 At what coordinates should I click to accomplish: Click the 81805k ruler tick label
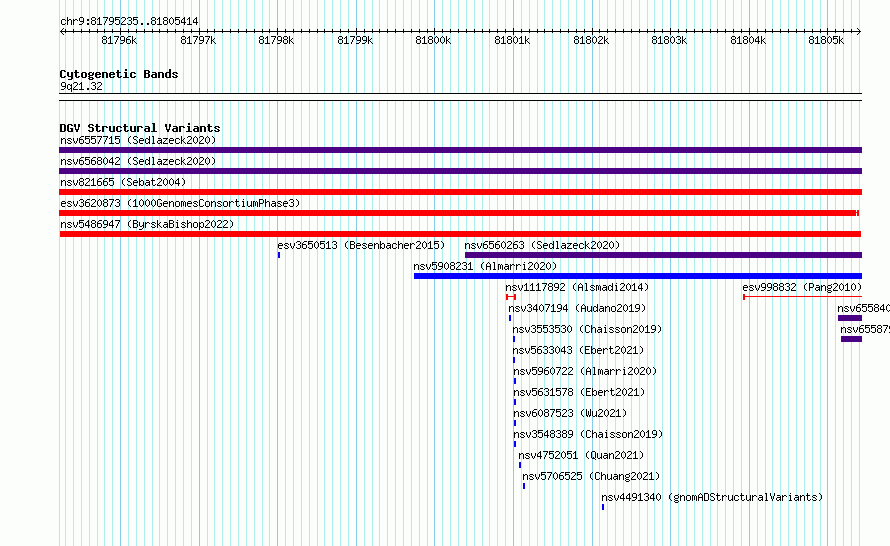point(826,40)
